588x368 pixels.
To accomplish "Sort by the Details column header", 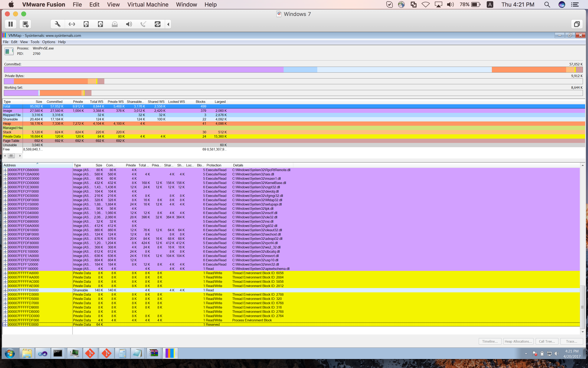I will click(x=262, y=165).
